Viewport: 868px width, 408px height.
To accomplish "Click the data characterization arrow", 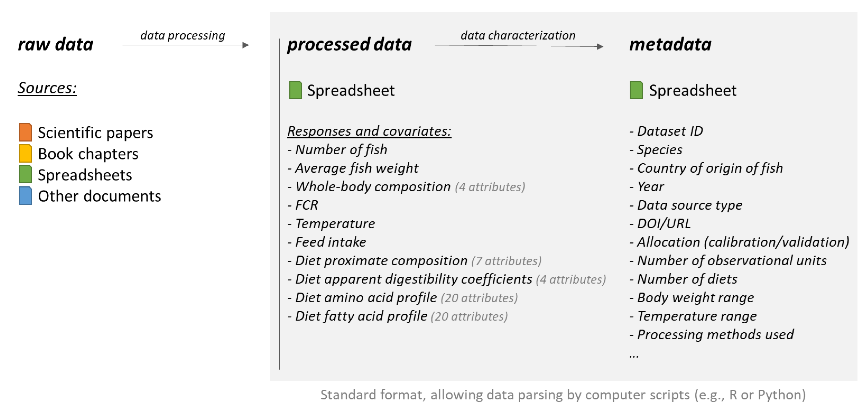I will (519, 46).
